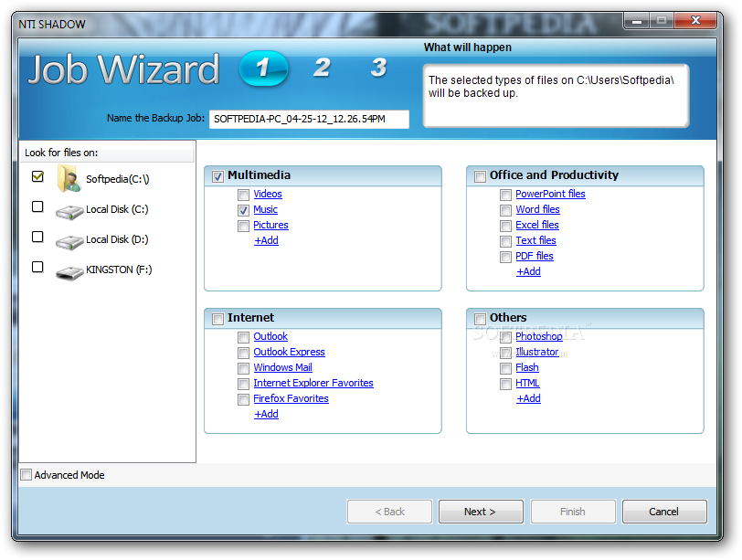
Task: Toggle the Office and Productivity checkbox
Action: click(x=480, y=176)
